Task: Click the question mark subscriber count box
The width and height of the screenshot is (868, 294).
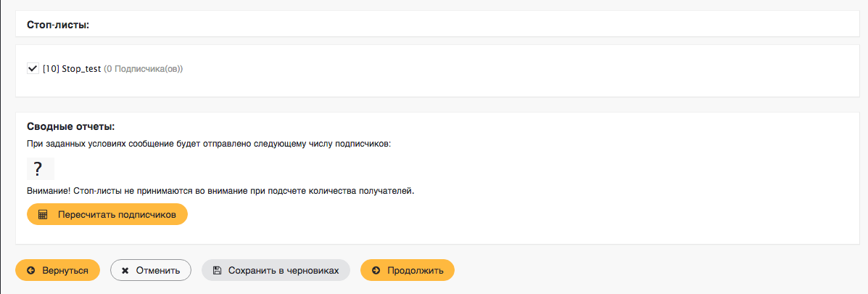Action: coord(40,169)
